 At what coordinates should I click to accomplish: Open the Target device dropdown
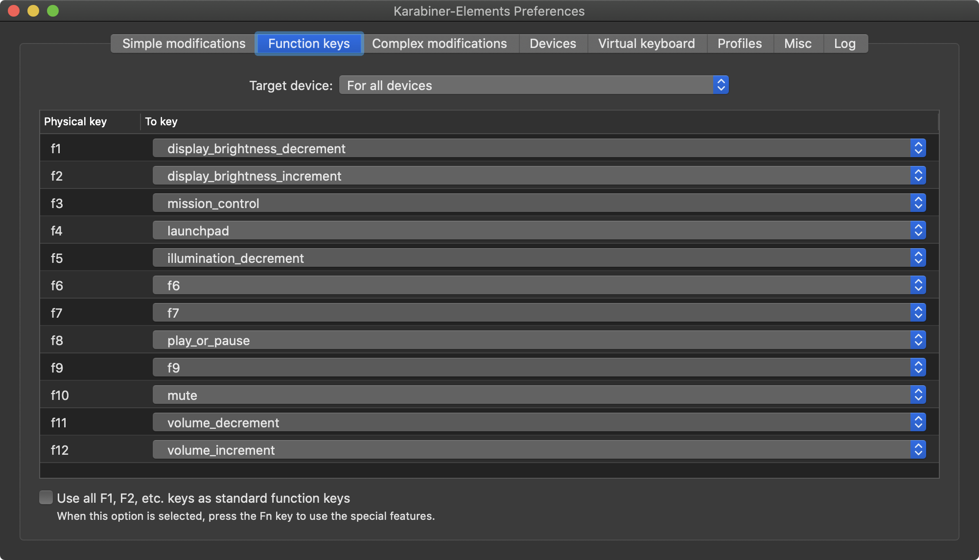point(534,85)
